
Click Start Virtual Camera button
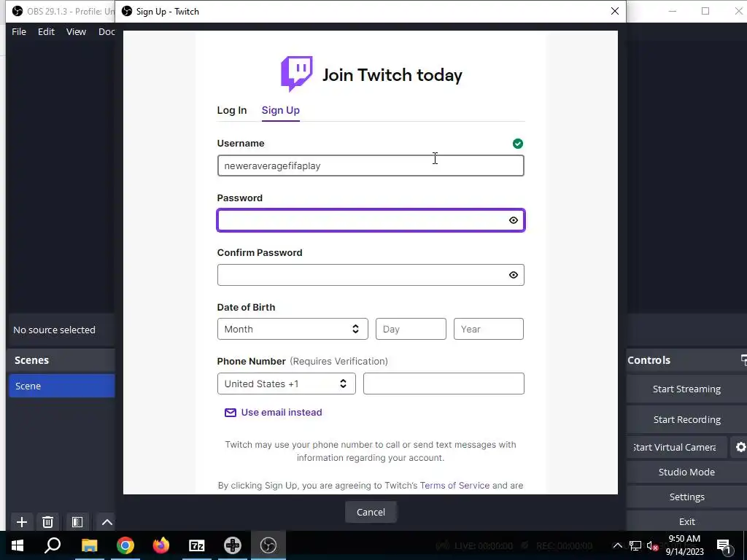[x=676, y=447]
